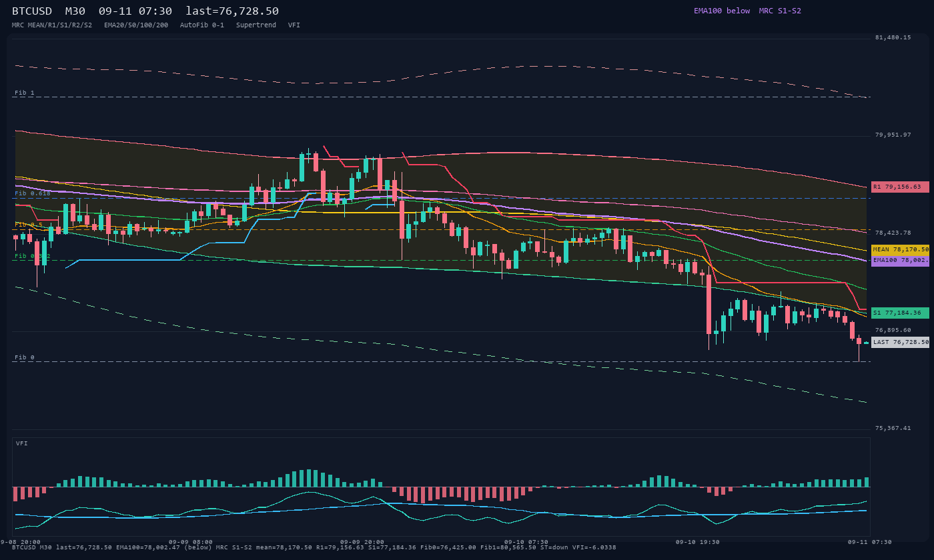This screenshot has height=560, width=934.
Task: Click the 78,423.78 price axis value
Action: click(x=893, y=233)
